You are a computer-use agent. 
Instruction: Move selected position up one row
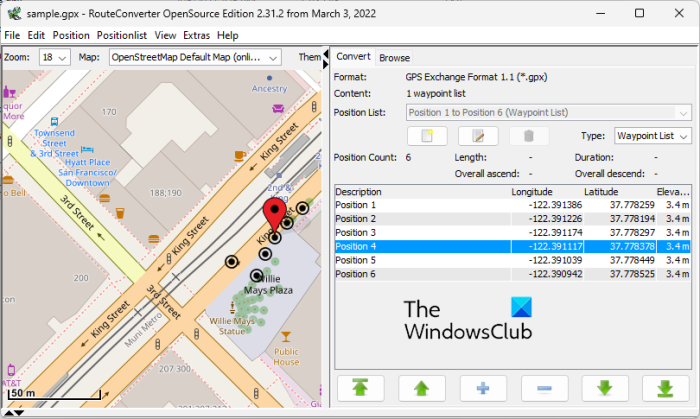422,389
